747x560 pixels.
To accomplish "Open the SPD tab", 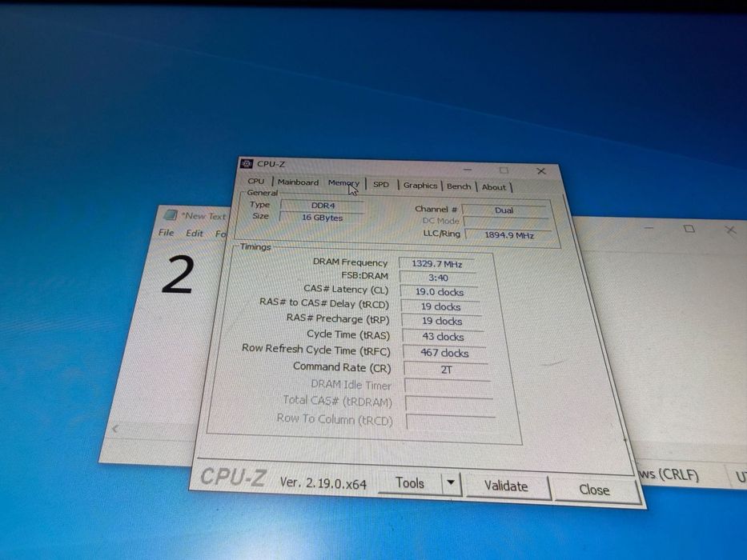I will pyautogui.click(x=381, y=184).
